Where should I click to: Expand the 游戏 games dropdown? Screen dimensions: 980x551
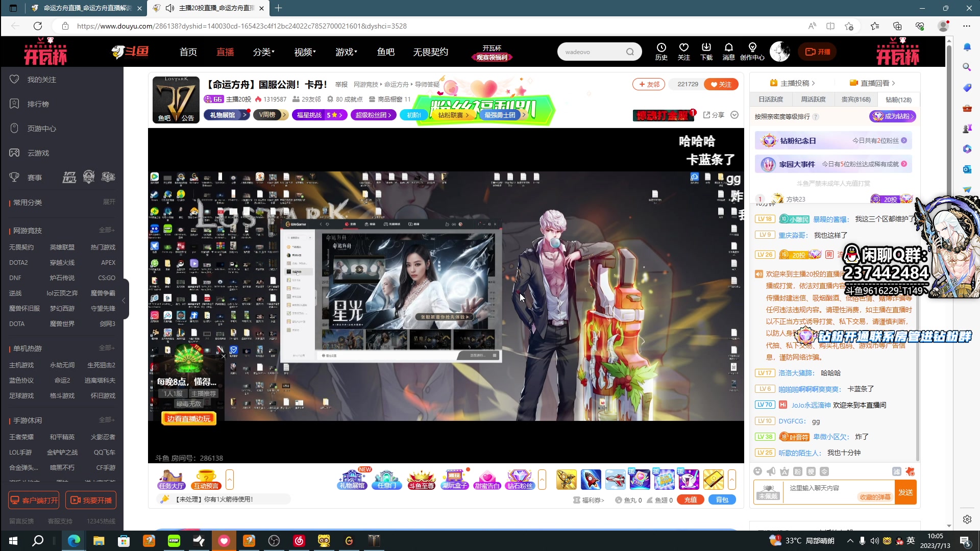(346, 52)
